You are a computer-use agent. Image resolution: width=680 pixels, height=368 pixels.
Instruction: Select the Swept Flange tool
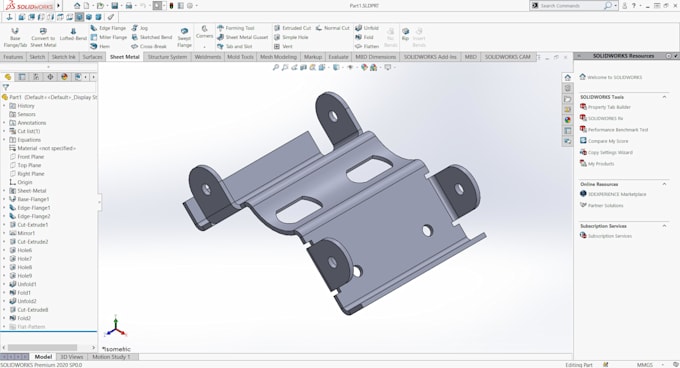184,37
